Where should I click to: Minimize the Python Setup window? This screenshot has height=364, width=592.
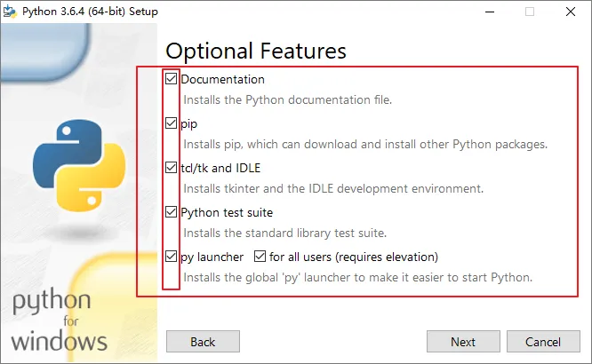pyautogui.click(x=489, y=12)
